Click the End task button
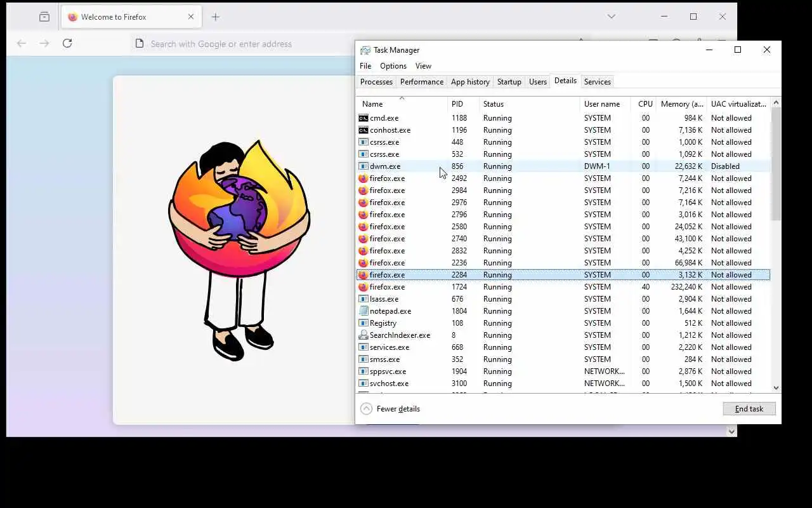 [x=749, y=409]
